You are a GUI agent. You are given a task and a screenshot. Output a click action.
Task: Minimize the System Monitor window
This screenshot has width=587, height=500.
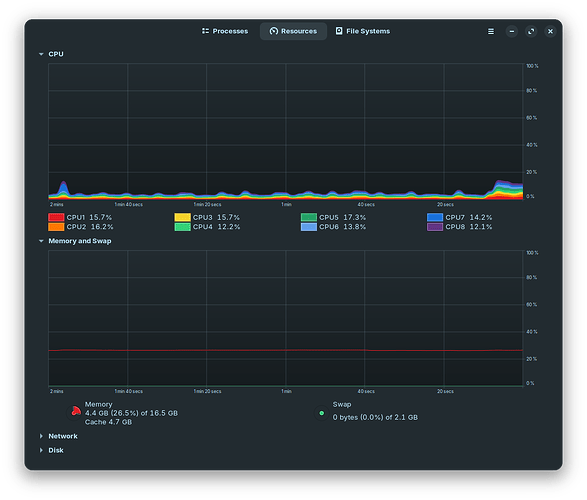click(x=511, y=31)
